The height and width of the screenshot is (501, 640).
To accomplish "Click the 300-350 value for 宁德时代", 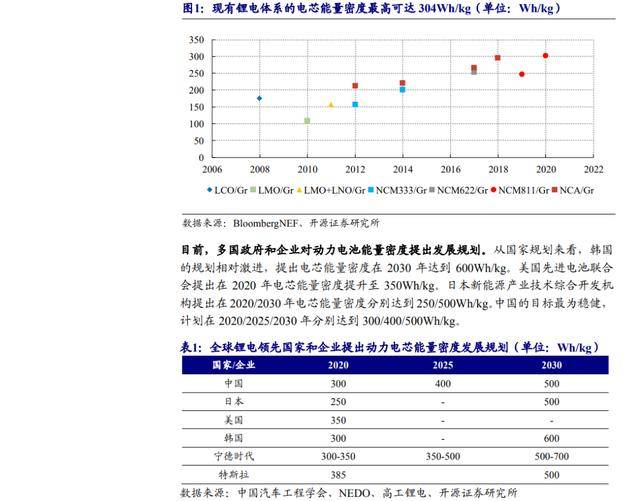I will coord(338,456).
